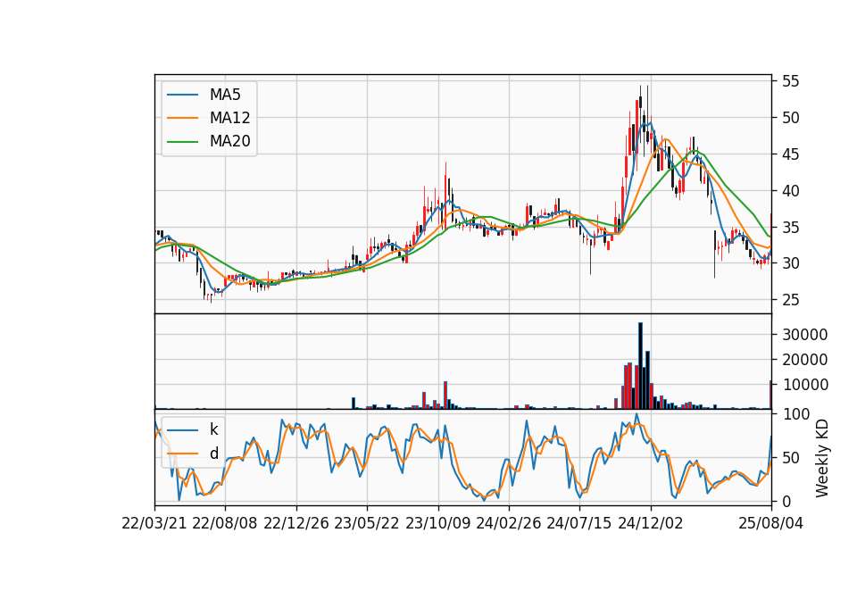
Task: Click the 23/10/09 date tick label
Action: 437,523
